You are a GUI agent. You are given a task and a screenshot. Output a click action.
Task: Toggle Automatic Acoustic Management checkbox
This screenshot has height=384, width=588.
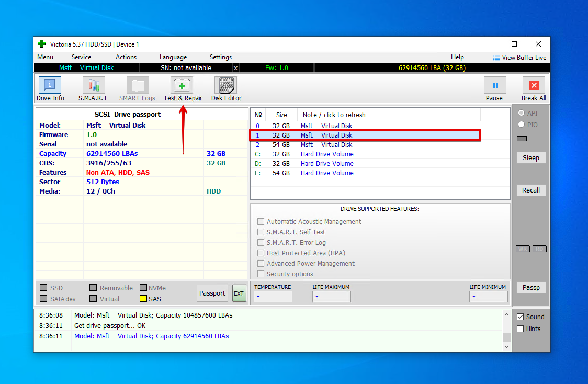[x=261, y=222]
